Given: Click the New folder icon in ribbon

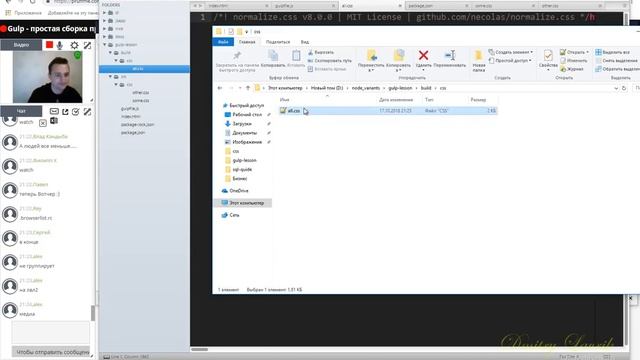Looking at the screenshot, I should (478, 55).
